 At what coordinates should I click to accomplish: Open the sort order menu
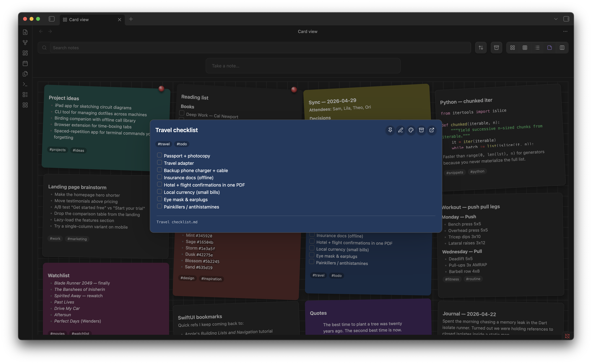coord(481,48)
